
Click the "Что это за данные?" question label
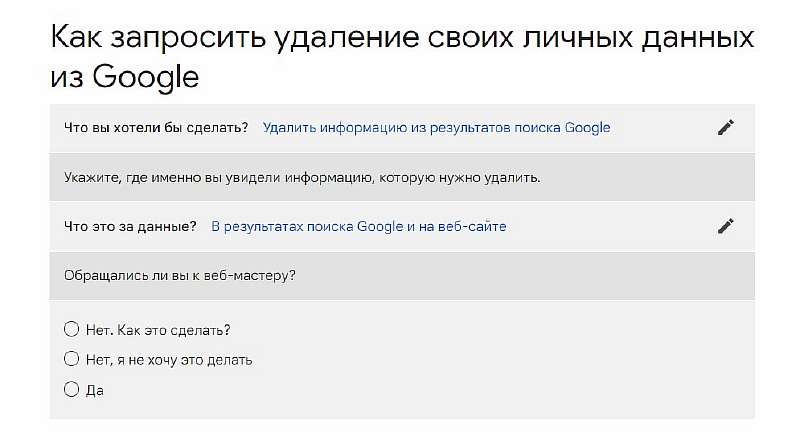tap(130, 226)
